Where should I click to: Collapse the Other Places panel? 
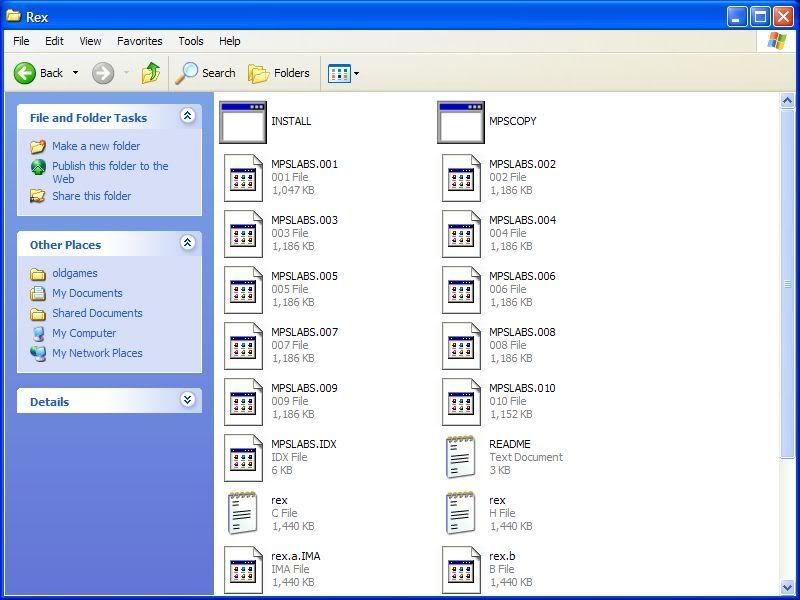coord(187,244)
